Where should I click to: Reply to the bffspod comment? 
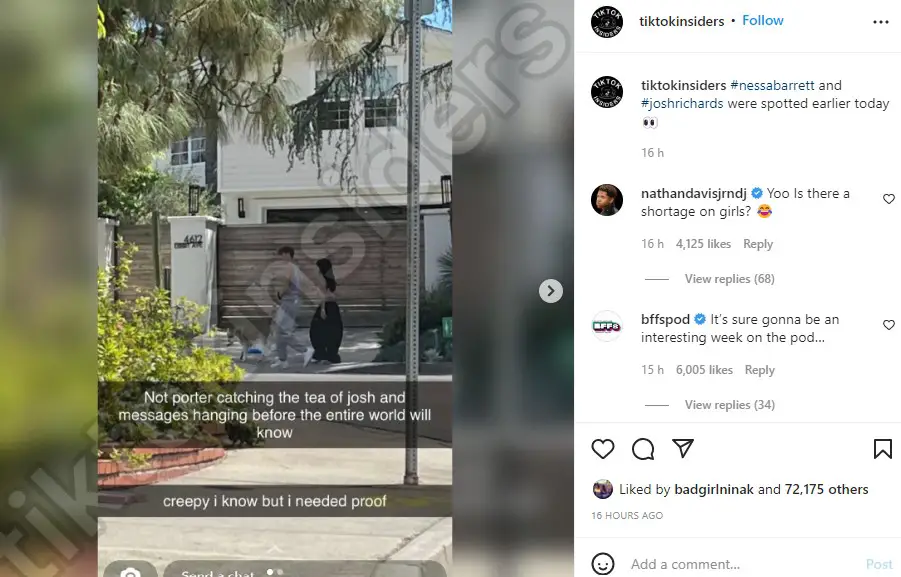[x=759, y=370]
